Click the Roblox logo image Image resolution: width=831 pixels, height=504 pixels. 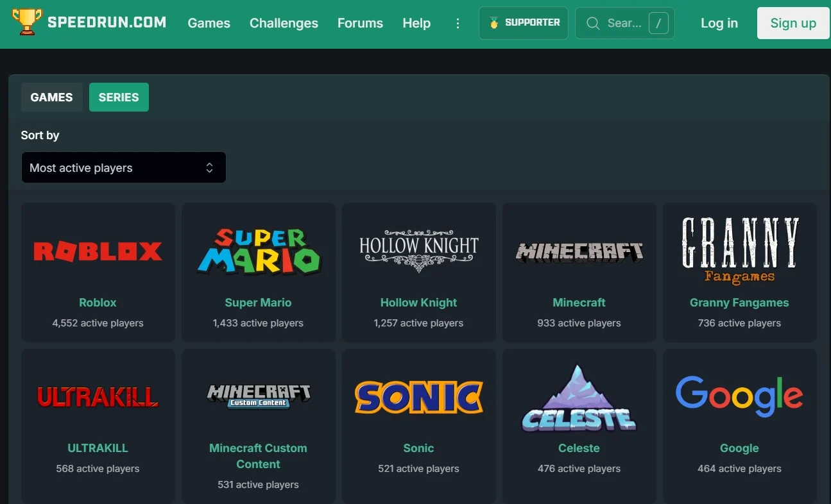tap(98, 251)
